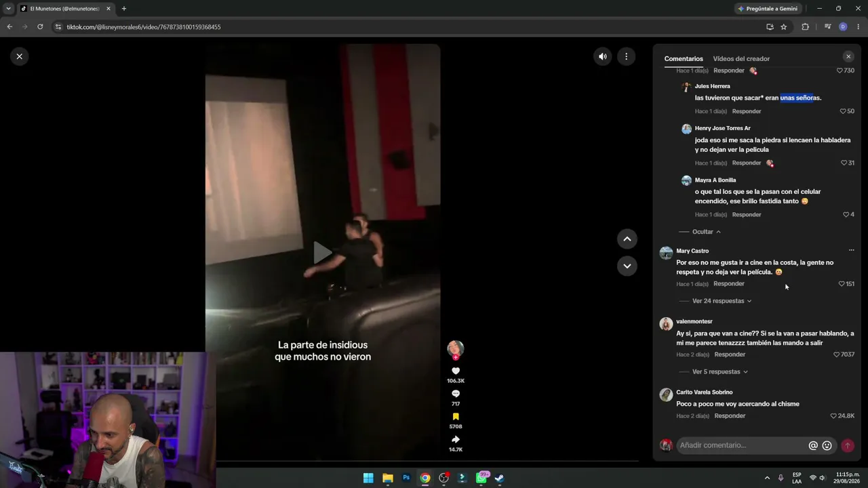Collapse replies with Ocultar
Viewport: 868px width, 488px height.
click(706, 232)
